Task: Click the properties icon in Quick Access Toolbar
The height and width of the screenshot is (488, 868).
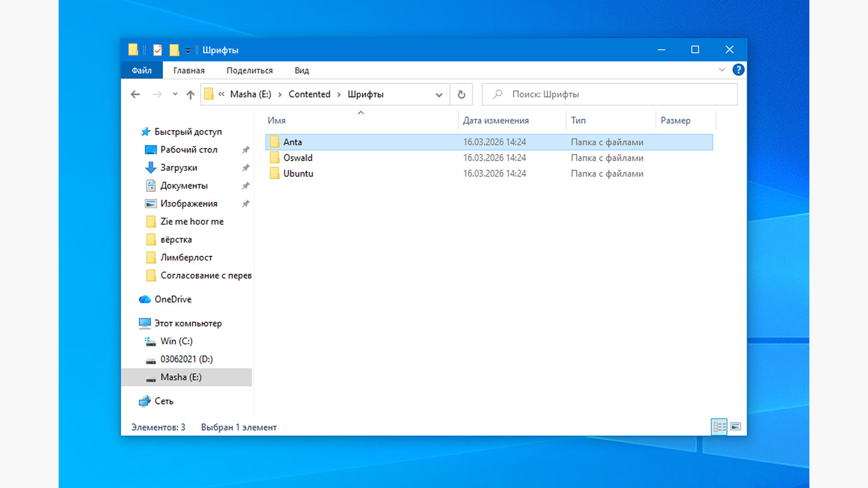Action: [x=157, y=50]
